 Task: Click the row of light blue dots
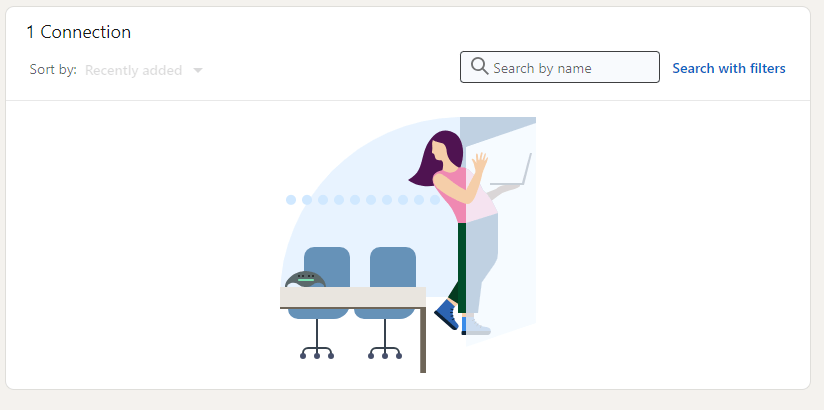point(363,200)
